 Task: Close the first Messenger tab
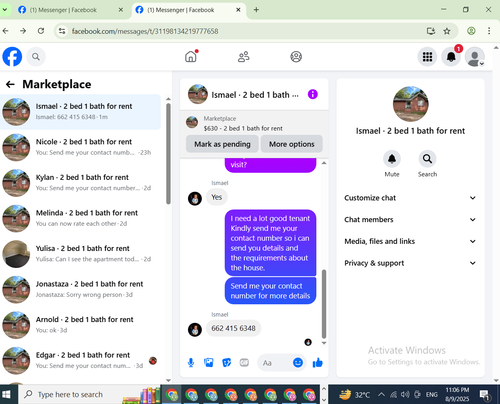tap(121, 10)
